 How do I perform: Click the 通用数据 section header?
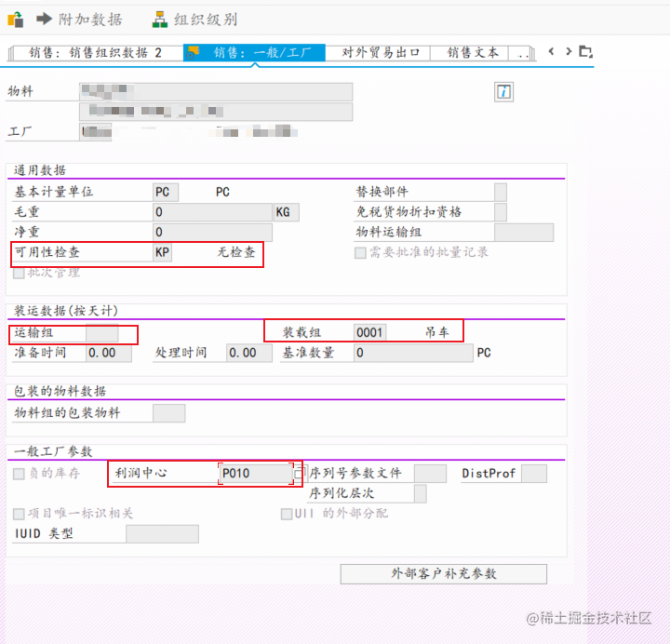coord(40,170)
